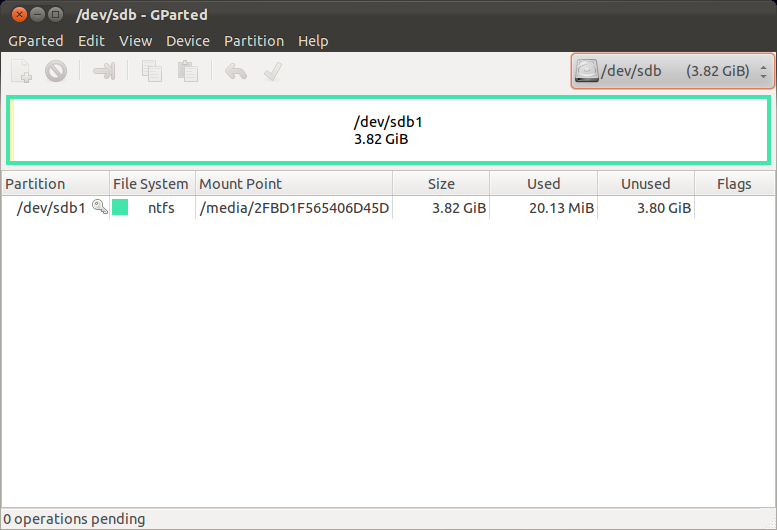Minimize the GParted window
The image size is (777, 530).
coord(38,14)
